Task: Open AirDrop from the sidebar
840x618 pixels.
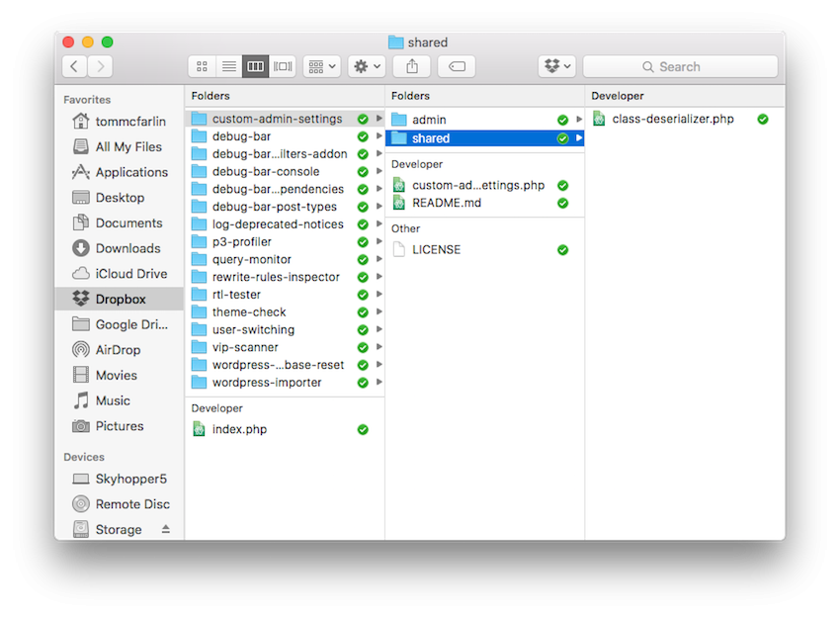Action: pyautogui.click(x=120, y=349)
